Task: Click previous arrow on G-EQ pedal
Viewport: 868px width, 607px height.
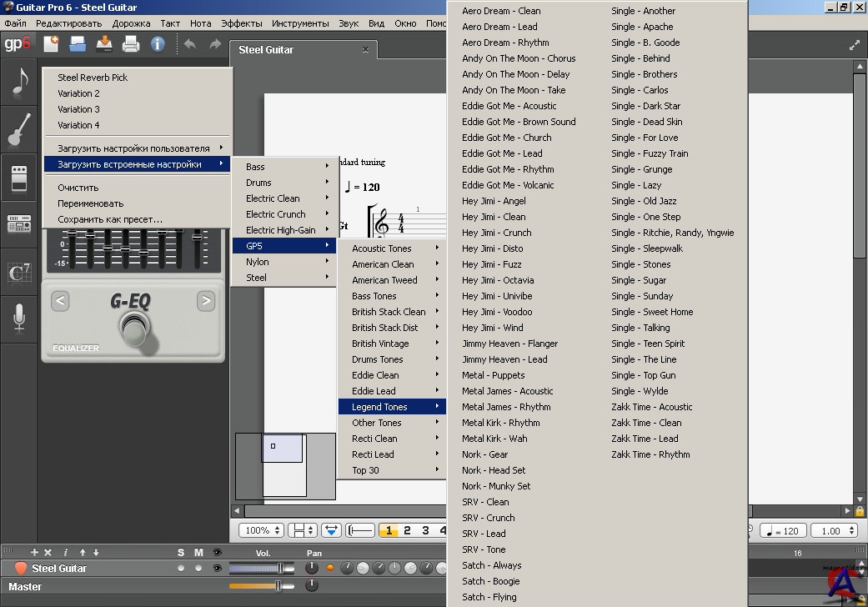Action: tap(61, 301)
